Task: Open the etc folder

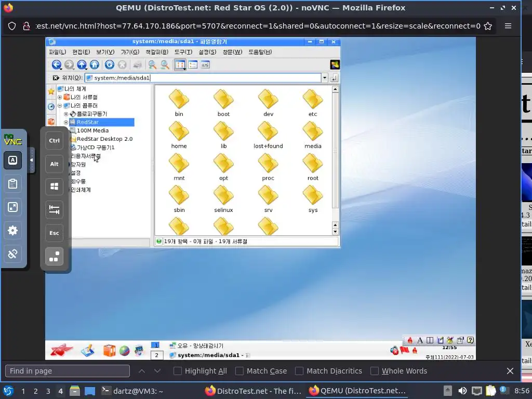Action: point(313,103)
